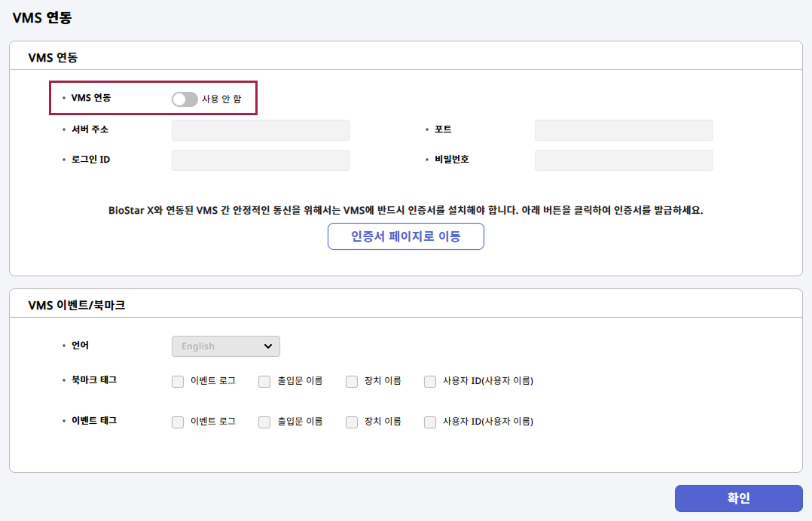Tick 장치 이름 in the 북마크 태그 row
Image resolution: width=812 pixels, height=521 pixels.
point(352,382)
